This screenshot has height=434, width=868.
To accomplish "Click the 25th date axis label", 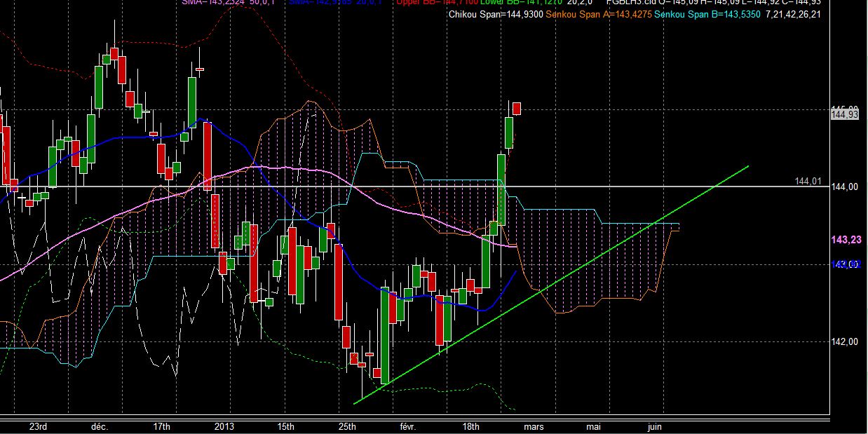I will (346, 426).
